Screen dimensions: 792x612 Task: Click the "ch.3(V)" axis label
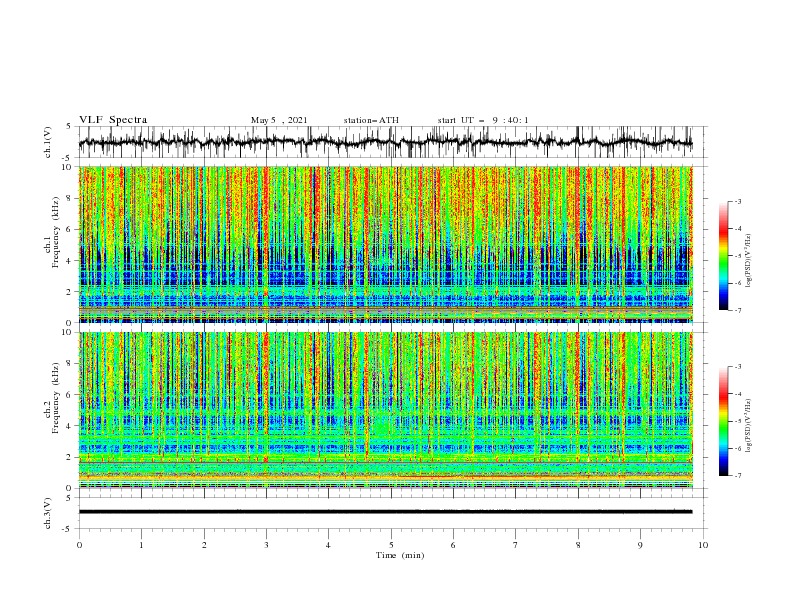(x=48, y=513)
